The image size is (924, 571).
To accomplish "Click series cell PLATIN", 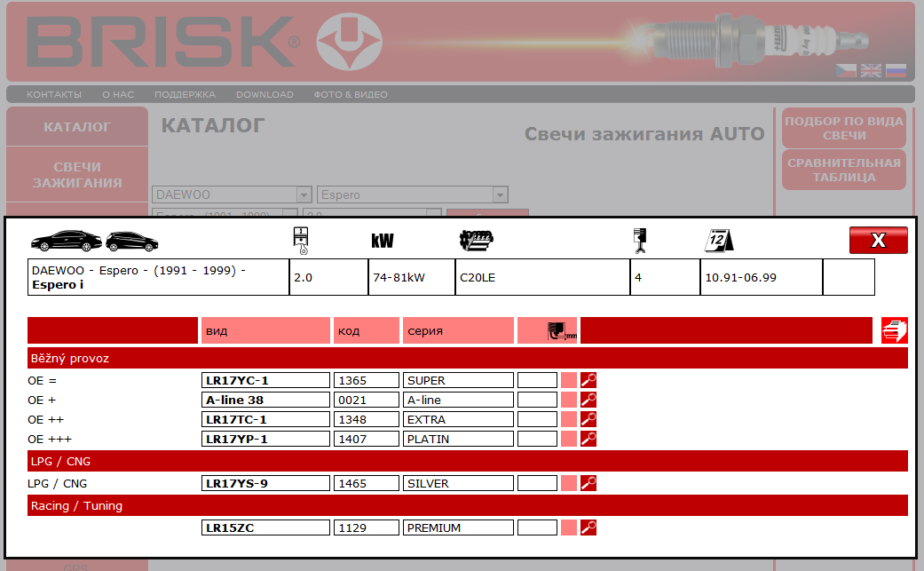I will click(459, 439).
